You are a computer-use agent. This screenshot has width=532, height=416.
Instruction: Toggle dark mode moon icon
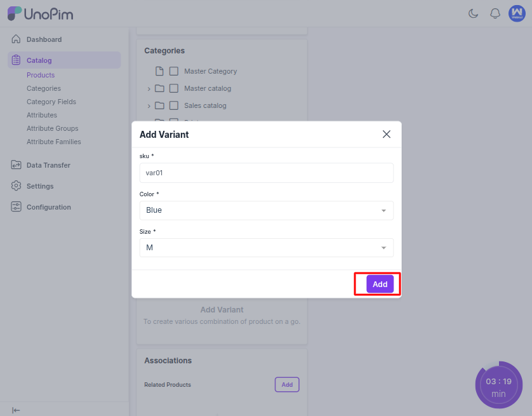473,13
